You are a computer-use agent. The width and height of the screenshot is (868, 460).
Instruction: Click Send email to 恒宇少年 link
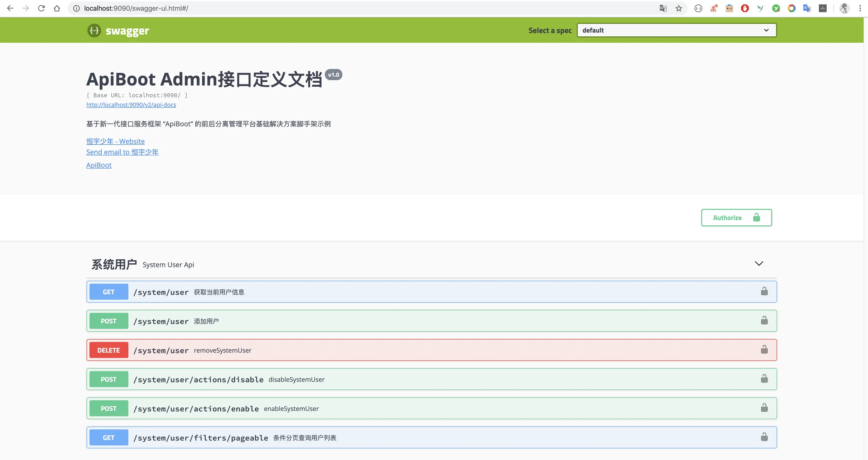point(122,152)
